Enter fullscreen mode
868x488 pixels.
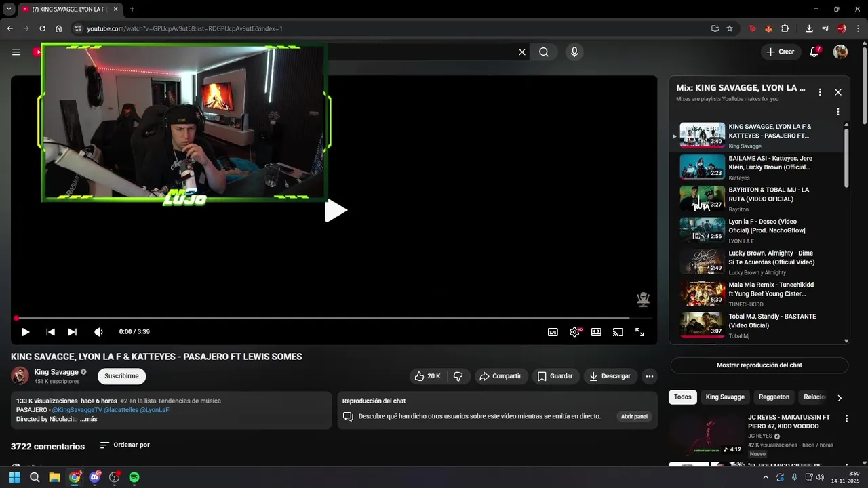pos(639,332)
